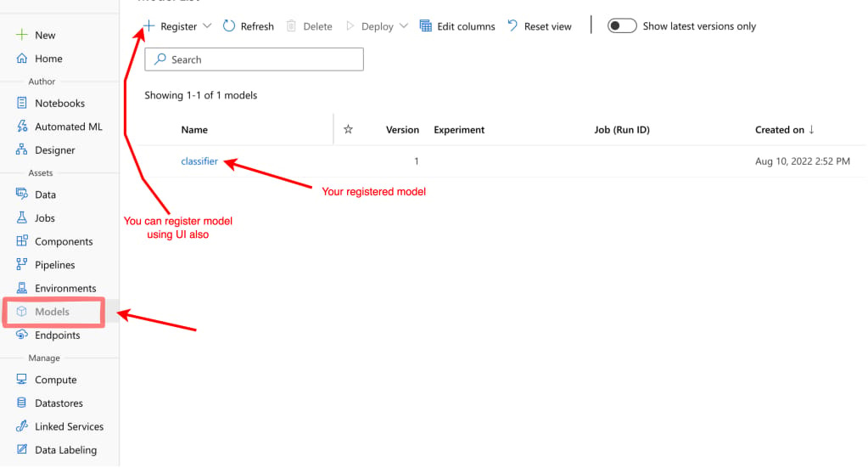Screen dimensions: 868x468
Task: Click the Models cube icon
Action: point(21,311)
